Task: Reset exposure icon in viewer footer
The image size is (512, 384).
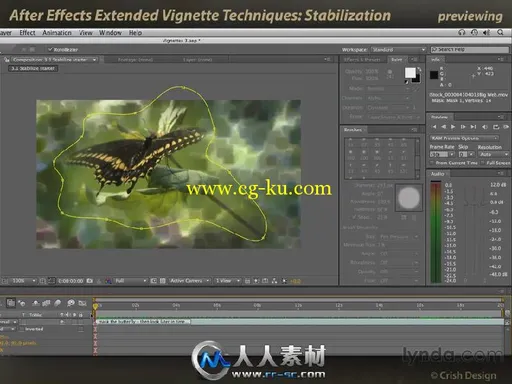Action: coord(284,281)
